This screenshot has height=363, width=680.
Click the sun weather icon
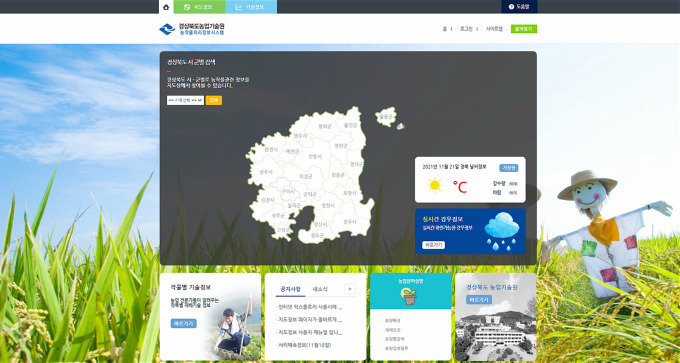point(434,186)
